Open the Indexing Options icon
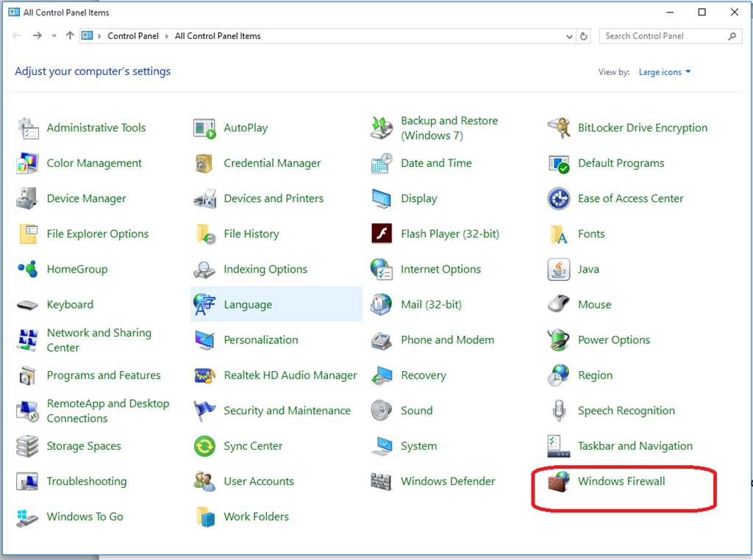This screenshot has height=560, width=753. click(x=204, y=269)
